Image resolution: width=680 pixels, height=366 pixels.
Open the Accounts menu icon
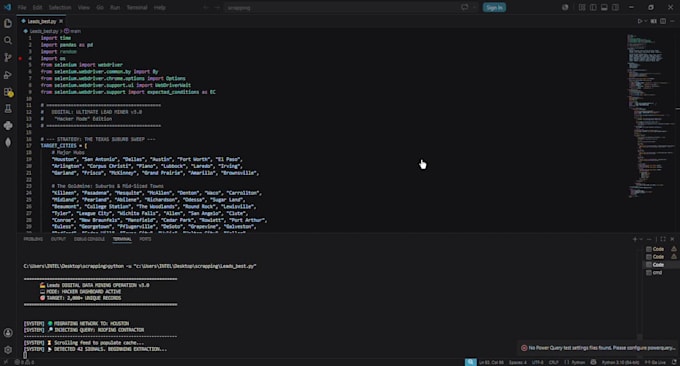(8, 333)
